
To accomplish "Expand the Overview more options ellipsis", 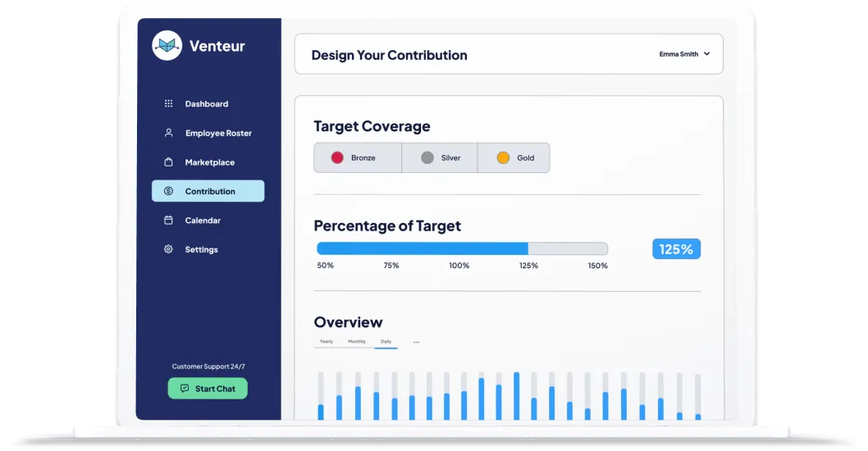I will [416, 342].
